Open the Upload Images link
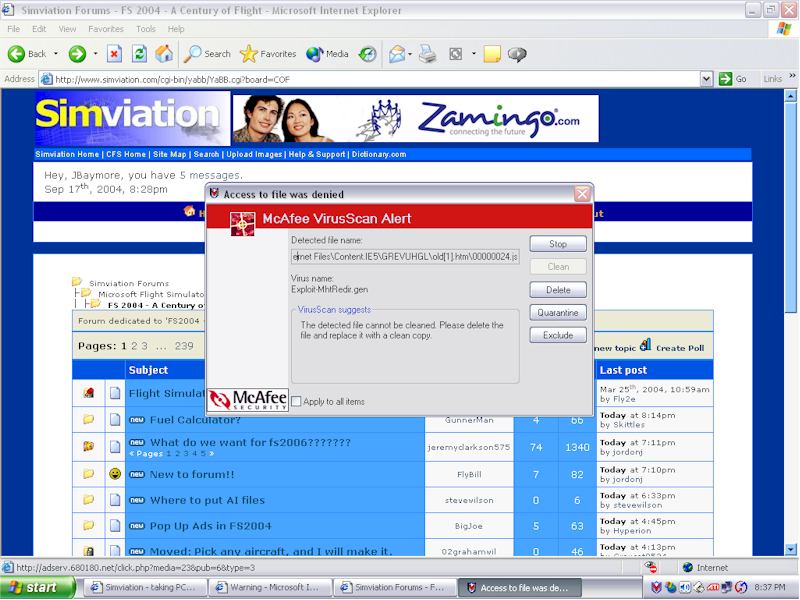 [254, 154]
